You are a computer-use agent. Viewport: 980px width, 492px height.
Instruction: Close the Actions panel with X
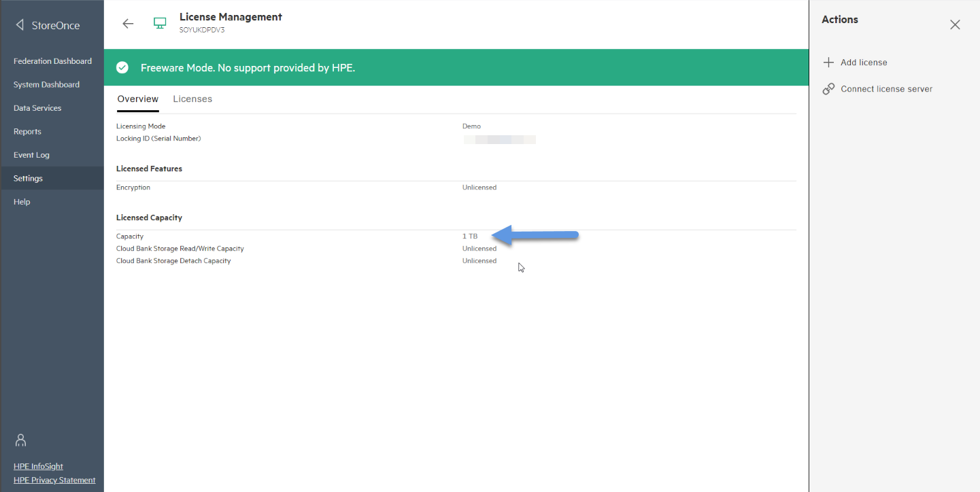[x=956, y=25]
